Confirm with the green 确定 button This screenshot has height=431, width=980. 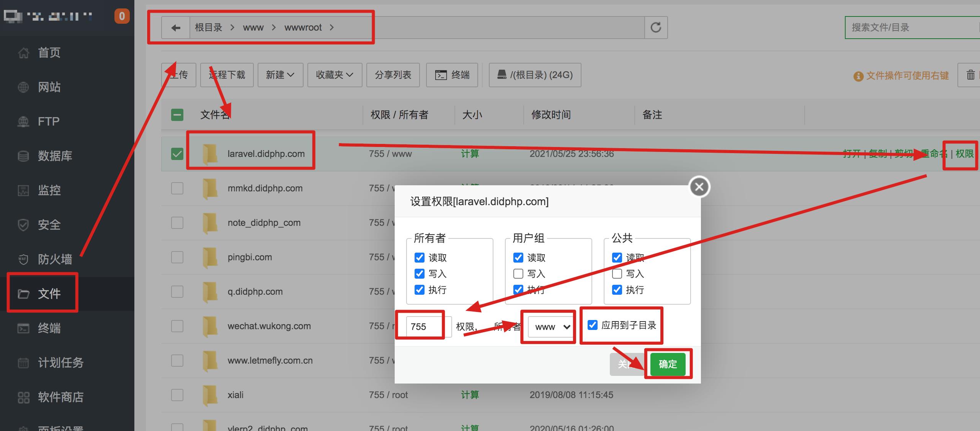click(x=668, y=364)
